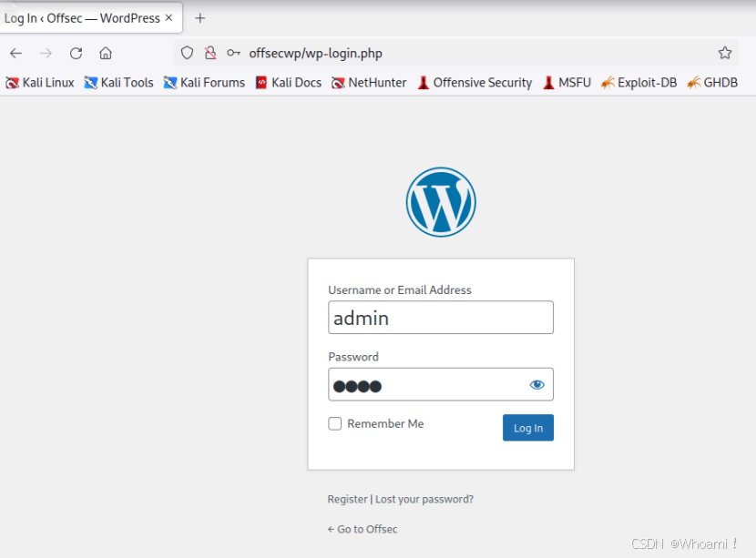756x558 pixels.
Task: Show password with the eye icon
Action: (x=536, y=384)
